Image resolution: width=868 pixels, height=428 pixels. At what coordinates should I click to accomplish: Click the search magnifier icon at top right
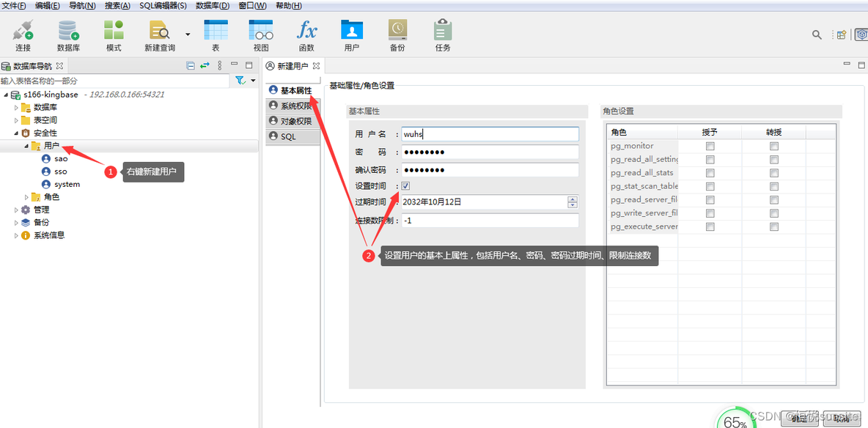[817, 35]
